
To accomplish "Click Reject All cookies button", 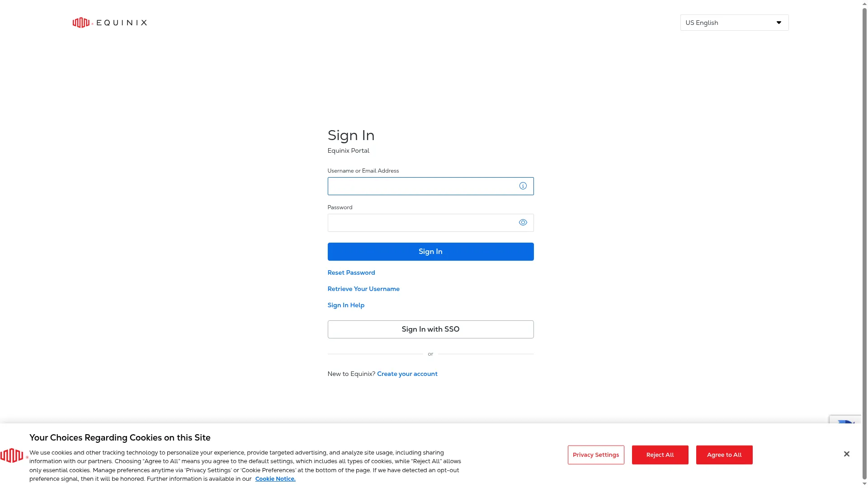I will 660,455.
